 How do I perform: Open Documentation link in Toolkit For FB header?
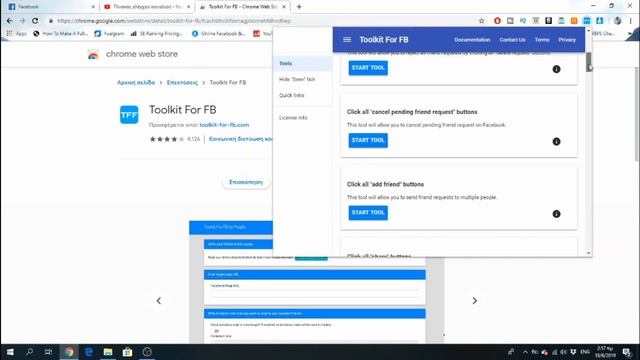[472, 40]
